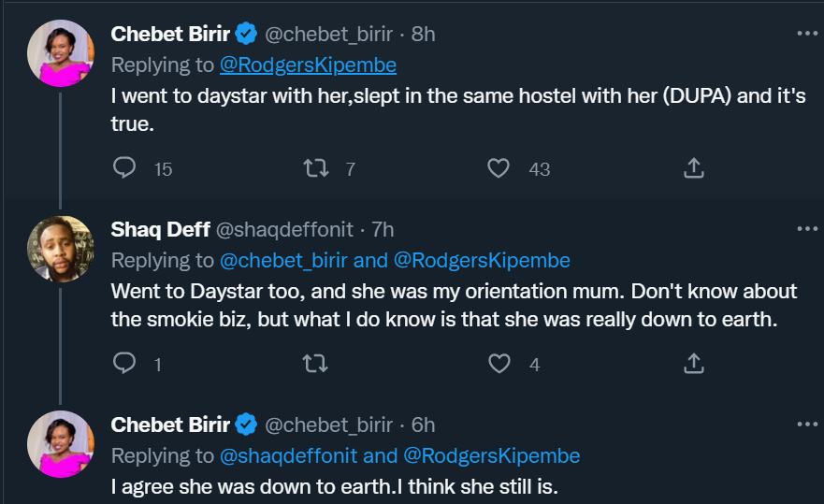This screenshot has width=824, height=504.
Task: Open the @RodgersKipembe mention in first tweet
Action: coord(308,65)
